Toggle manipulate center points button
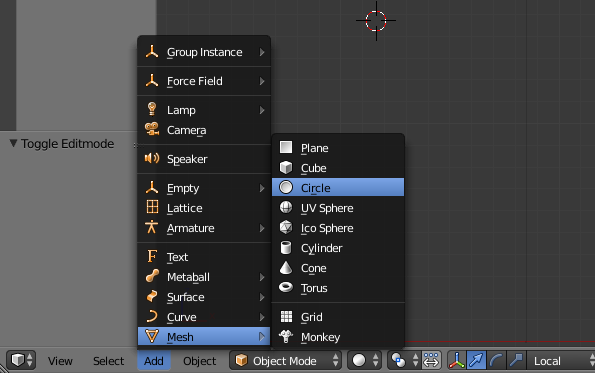The image size is (595, 373). coord(431,360)
